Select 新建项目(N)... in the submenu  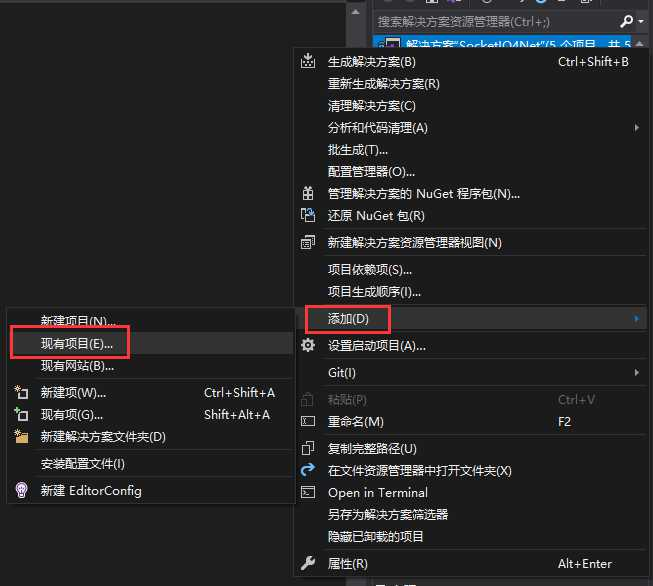[151, 321]
